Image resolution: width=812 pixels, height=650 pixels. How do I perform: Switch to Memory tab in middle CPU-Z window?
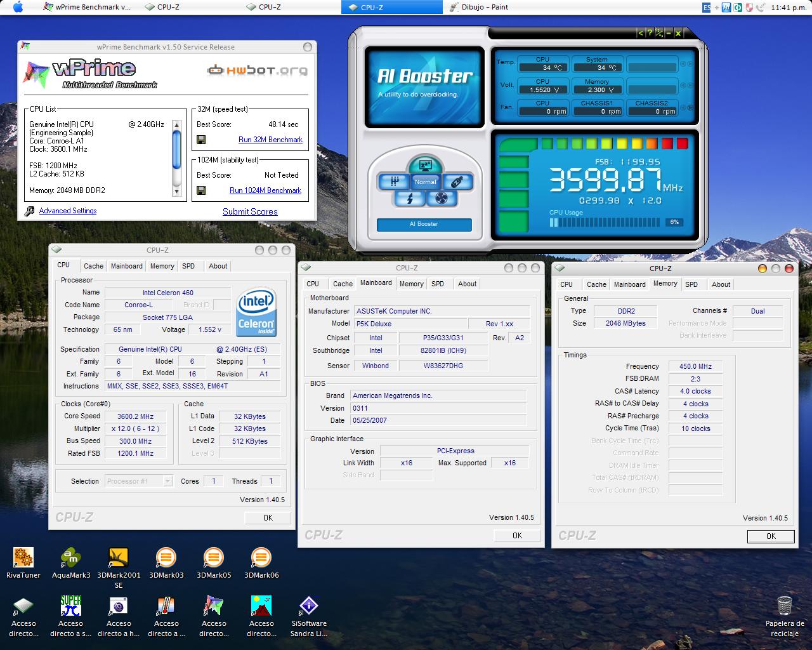[x=412, y=284]
